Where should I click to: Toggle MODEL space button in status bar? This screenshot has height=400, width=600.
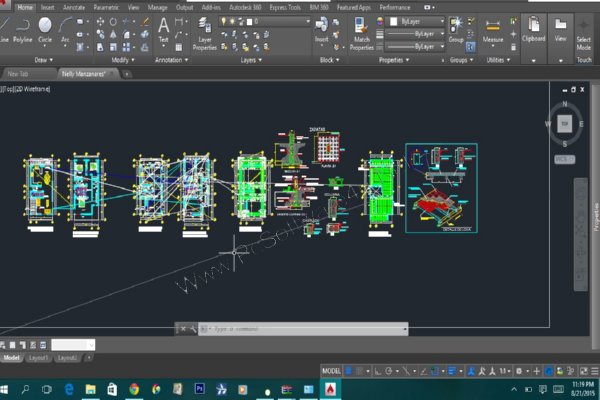331,371
